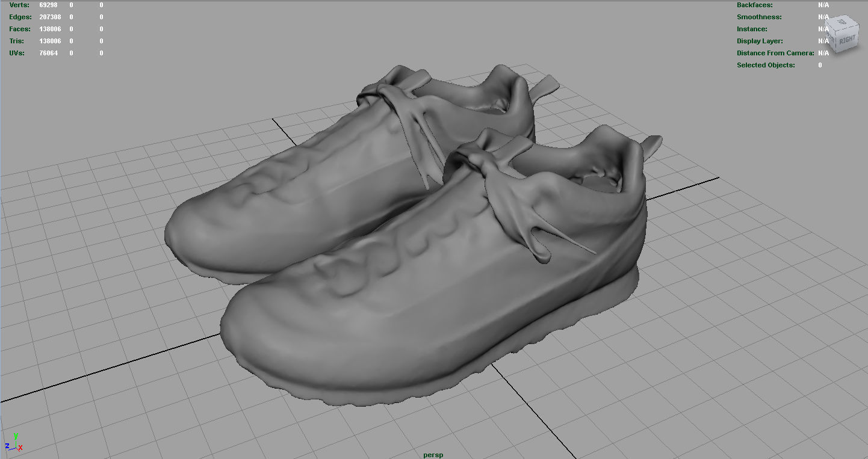Click the XYZ axis orientation gizmo
868x459 pixels.
click(x=14, y=443)
